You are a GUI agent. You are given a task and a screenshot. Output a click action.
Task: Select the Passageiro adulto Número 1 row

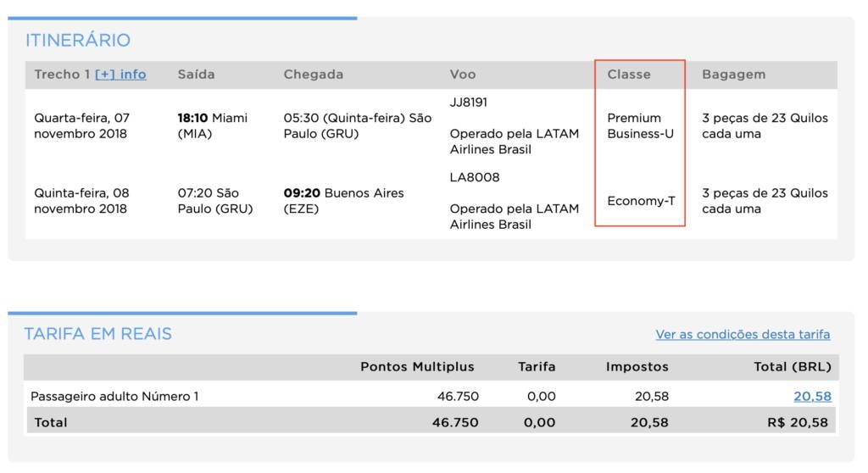tap(431, 396)
